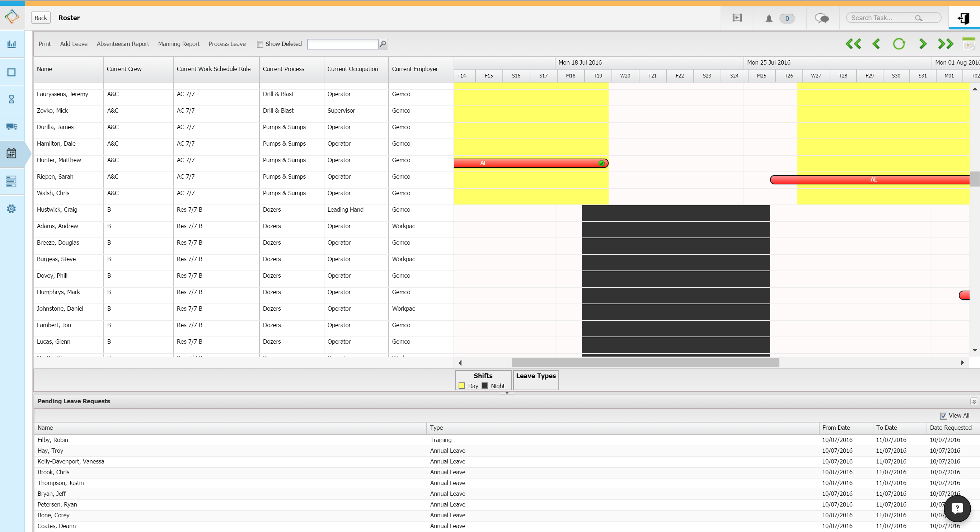Click the notification count badge 0
The image size is (980, 532).
point(787,18)
